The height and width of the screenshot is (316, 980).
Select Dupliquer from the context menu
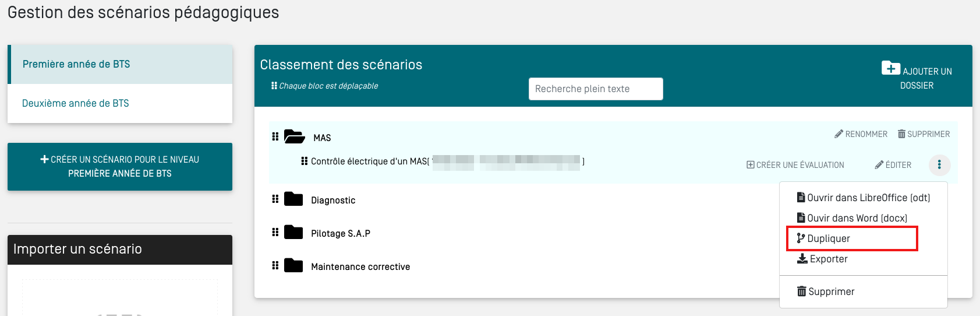(x=828, y=238)
